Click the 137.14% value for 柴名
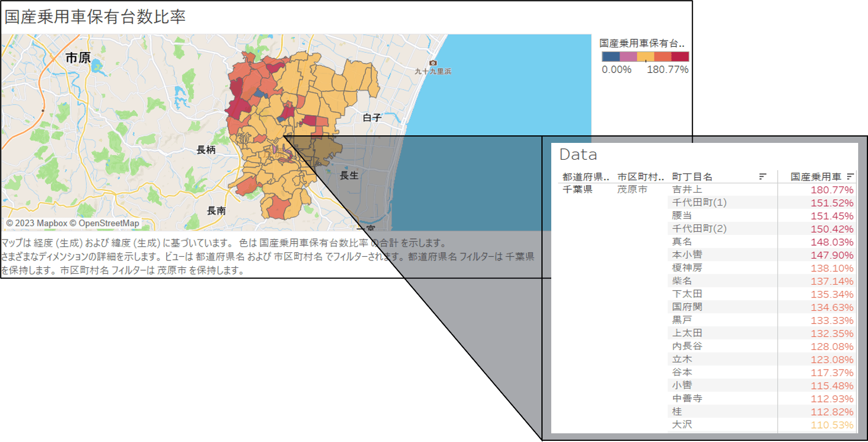The width and height of the screenshot is (868, 442). [x=832, y=281]
